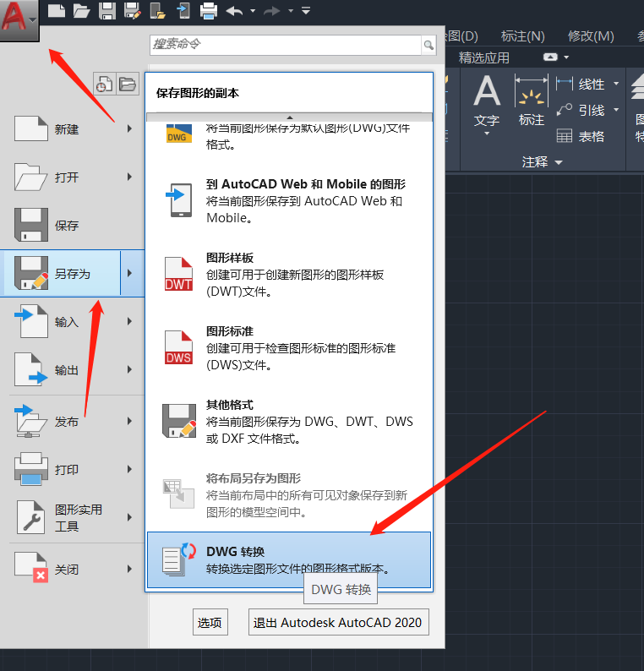Click the New file icon in quick access toolbar
The height and width of the screenshot is (671, 644).
pos(57,11)
